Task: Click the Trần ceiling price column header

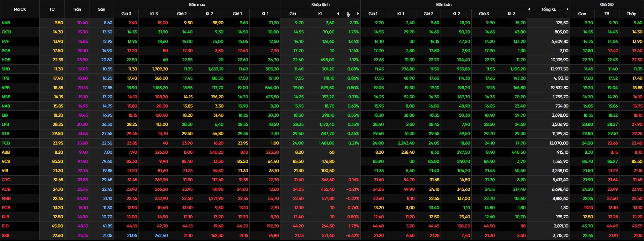Action: click(x=77, y=9)
